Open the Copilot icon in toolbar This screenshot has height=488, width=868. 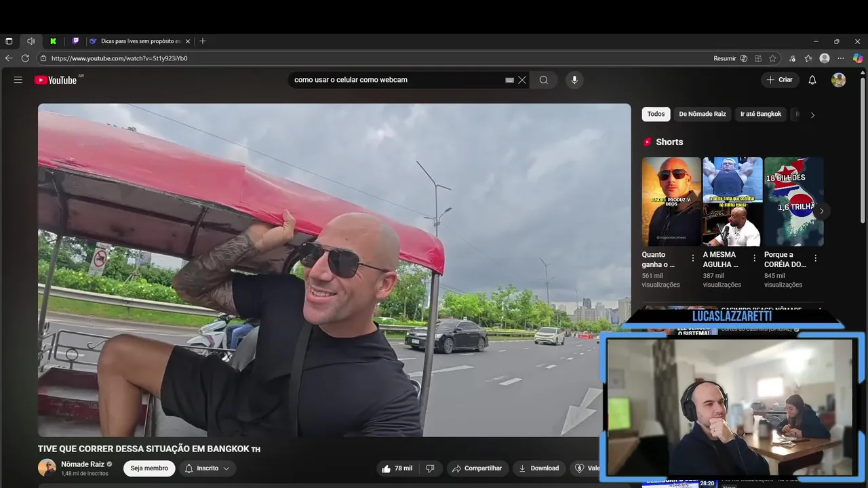[858, 58]
